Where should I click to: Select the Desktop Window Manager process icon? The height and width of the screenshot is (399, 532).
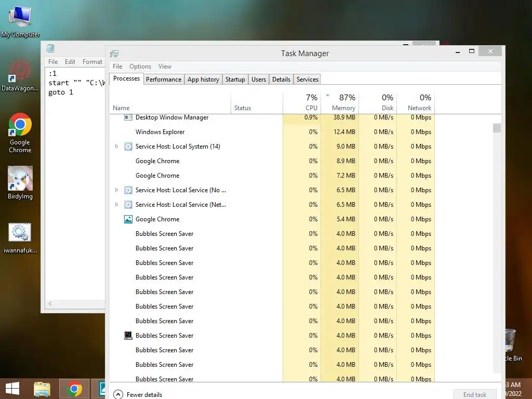tap(128, 117)
